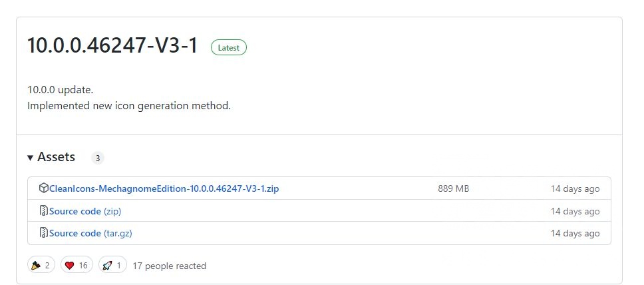
Task: Click the zip file icon beside Source code (zip)
Action: point(44,211)
